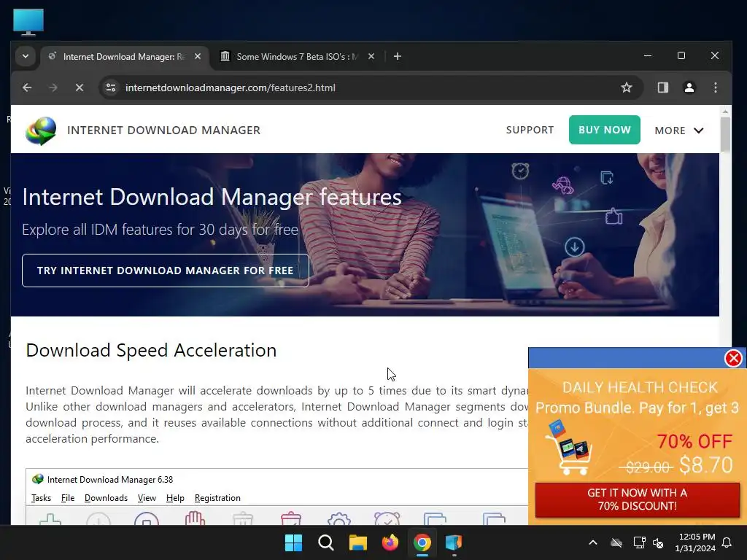The height and width of the screenshot is (560, 747).
Task: Open Downloads menu in IDM screenshot
Action: click(106, 497)
